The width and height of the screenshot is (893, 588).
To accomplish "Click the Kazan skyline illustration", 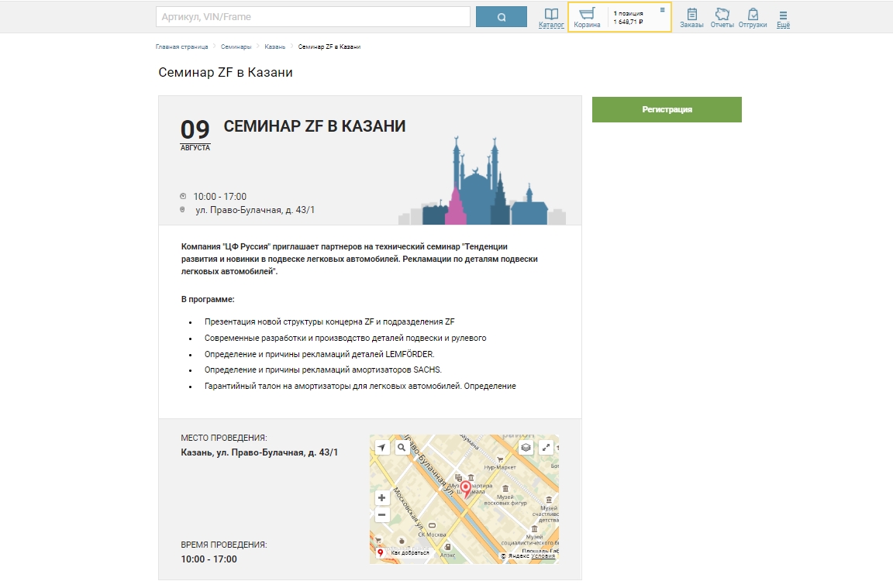I will (x=482, y=181).
